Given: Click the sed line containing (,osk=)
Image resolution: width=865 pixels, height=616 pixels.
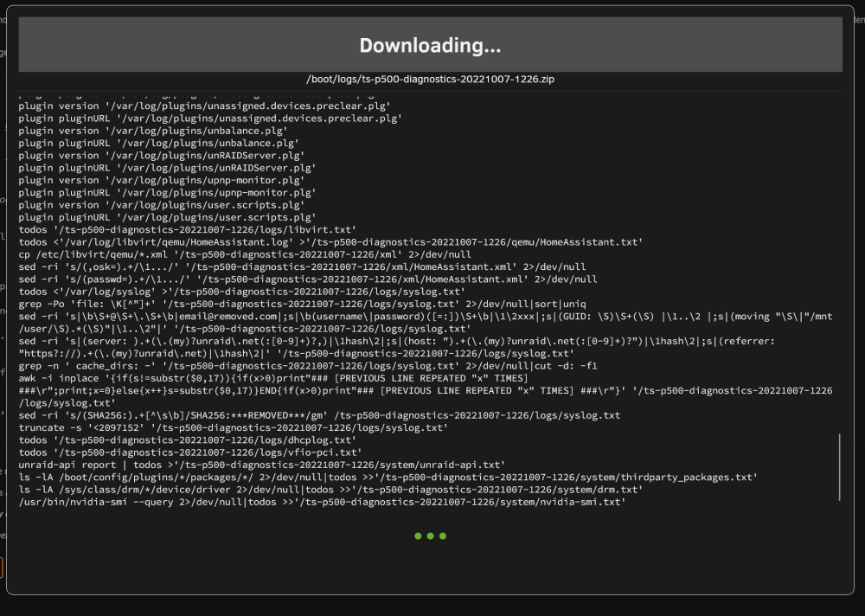Looking at the screenshot, I should 302,266.
